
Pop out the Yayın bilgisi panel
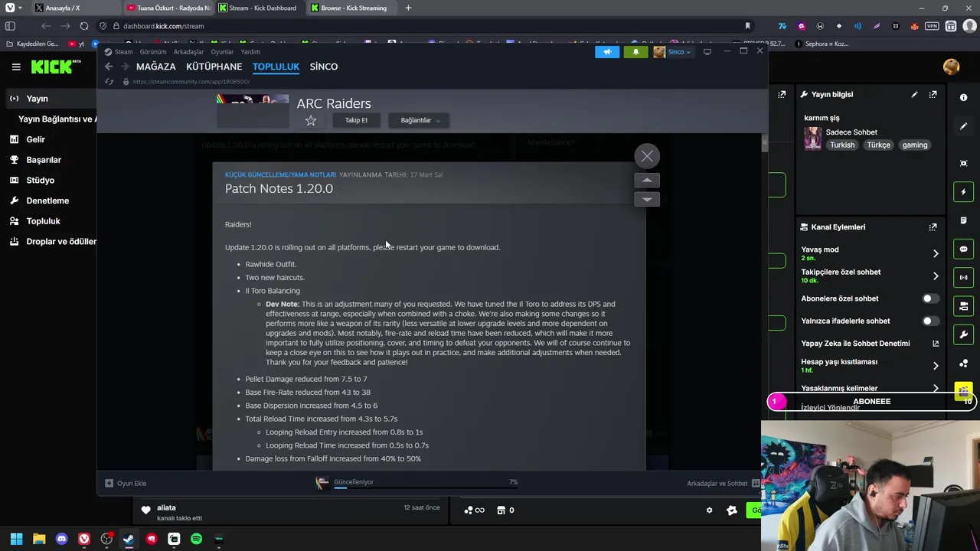click(x=933, y=95)
